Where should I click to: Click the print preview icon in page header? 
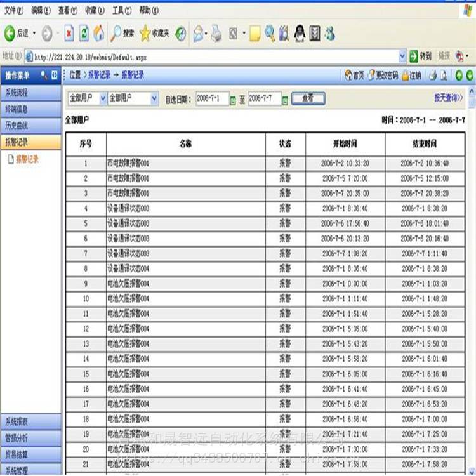pyautogui.click(x=444, y=76)
